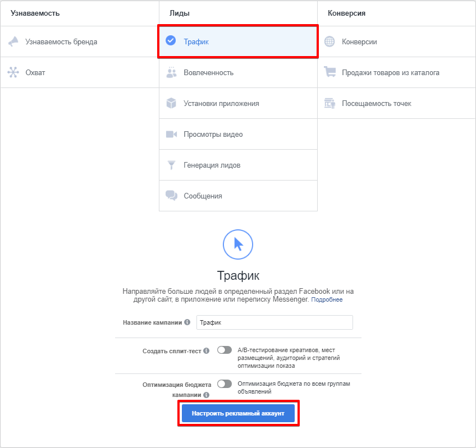Click the shopping cart catalog sales icon

coord(329,72)
